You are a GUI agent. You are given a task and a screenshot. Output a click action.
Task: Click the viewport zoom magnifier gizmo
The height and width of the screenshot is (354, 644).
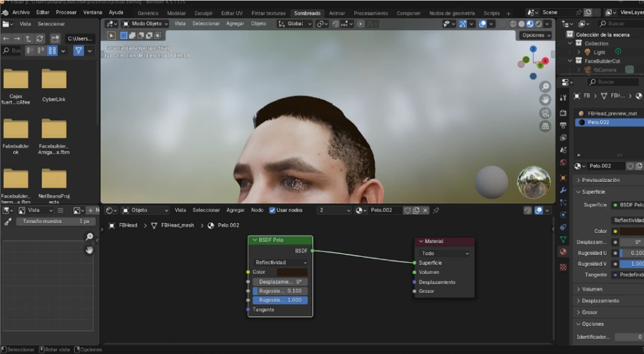[x=545, y=87]
